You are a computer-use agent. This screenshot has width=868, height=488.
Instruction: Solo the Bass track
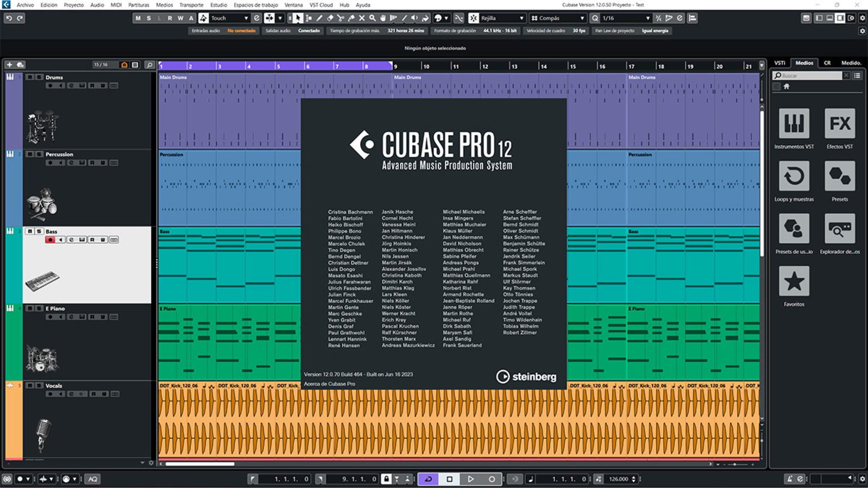click(x=39, y=231)
